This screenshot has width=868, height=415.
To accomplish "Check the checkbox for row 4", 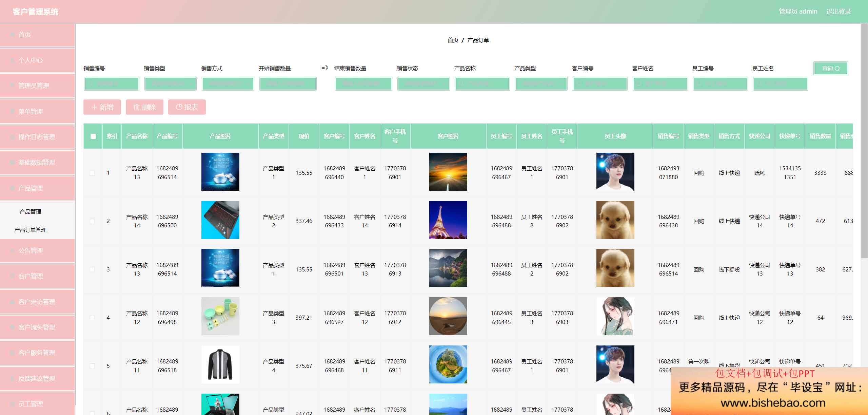I will click(x=92, y=318).
